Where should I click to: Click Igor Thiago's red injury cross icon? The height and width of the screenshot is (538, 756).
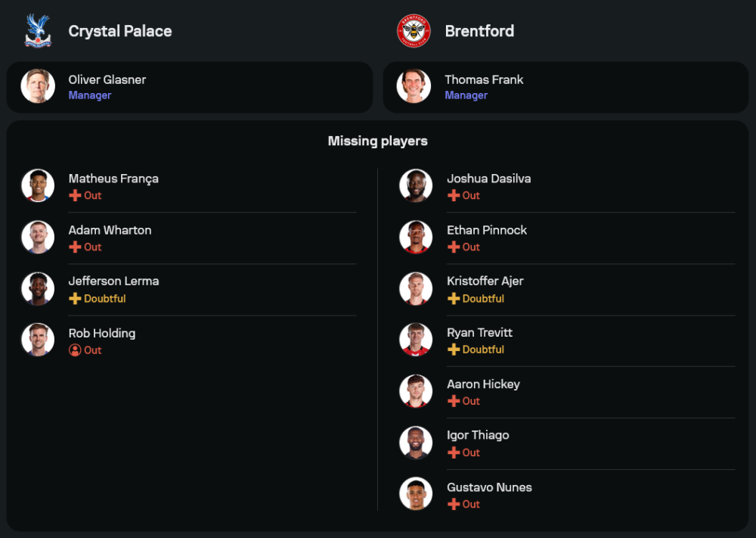(x=454, y=452)
